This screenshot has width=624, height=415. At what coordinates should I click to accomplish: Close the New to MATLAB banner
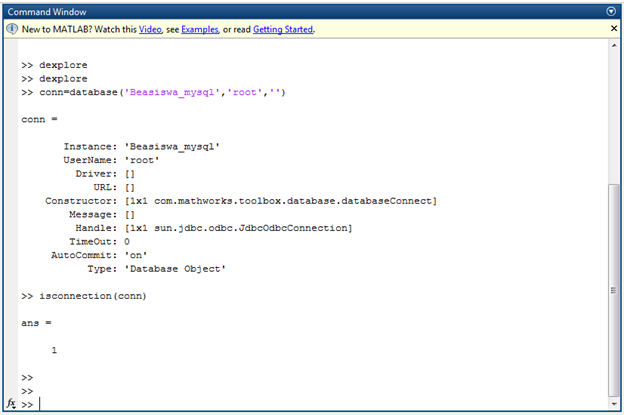tap(614, 30)
